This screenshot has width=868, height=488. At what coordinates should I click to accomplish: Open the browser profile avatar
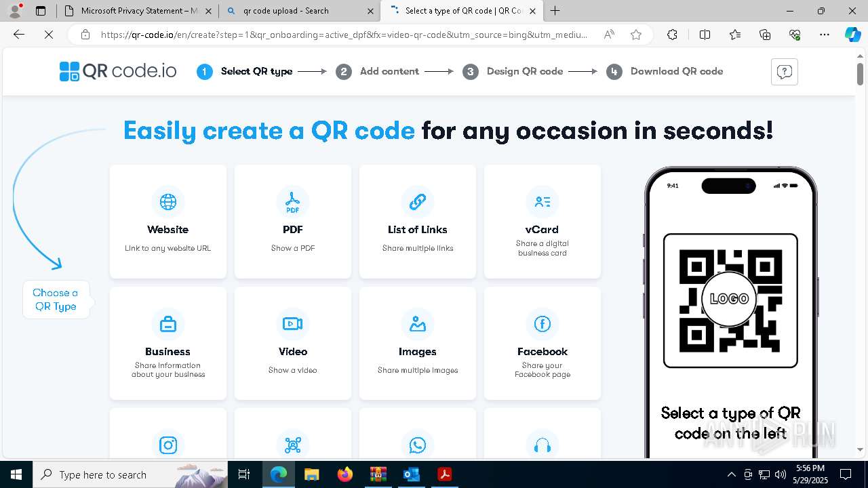[x=15, y=11]
